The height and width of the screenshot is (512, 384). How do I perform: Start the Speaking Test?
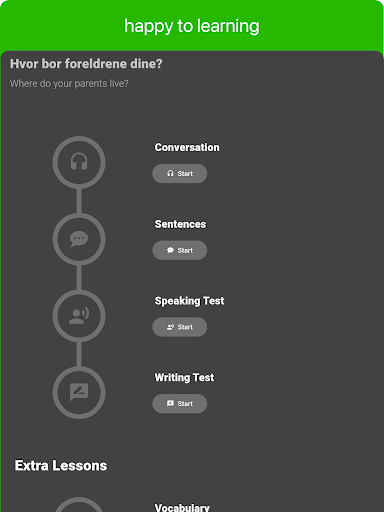pos(180,327)
